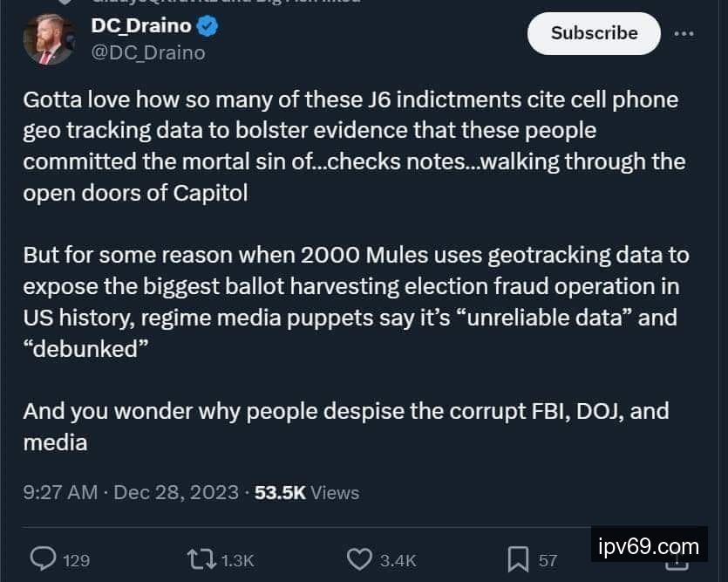The width and height of the screenshot is (728, 582).
Task: Open the @DC_Draino handle link
Action: click(148, 53)
